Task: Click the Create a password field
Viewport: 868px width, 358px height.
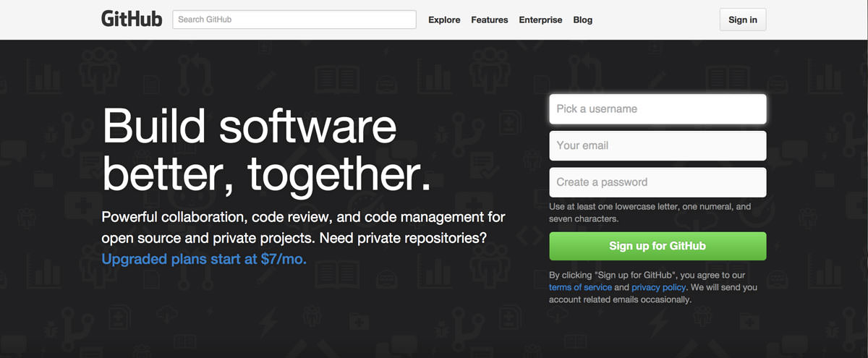Action: (658, 182)
